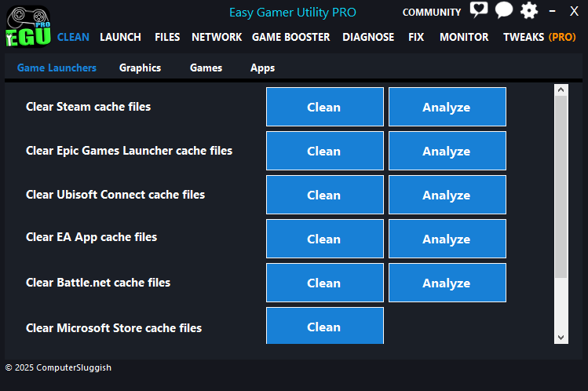588x391 pixels.
Task: Close the app with the X icon
Action: (574, 12)
